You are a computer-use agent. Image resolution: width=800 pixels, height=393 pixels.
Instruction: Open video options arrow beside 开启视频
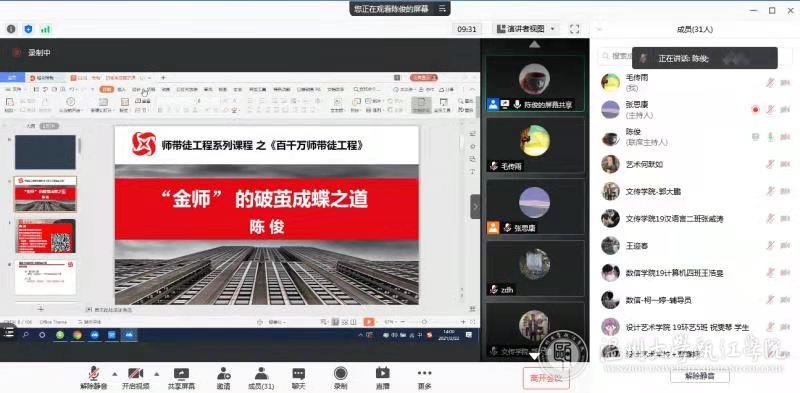[x=156, y=374]
